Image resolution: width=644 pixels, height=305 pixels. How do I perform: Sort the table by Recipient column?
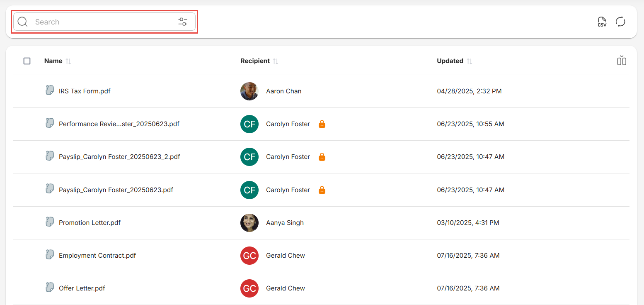276,61
